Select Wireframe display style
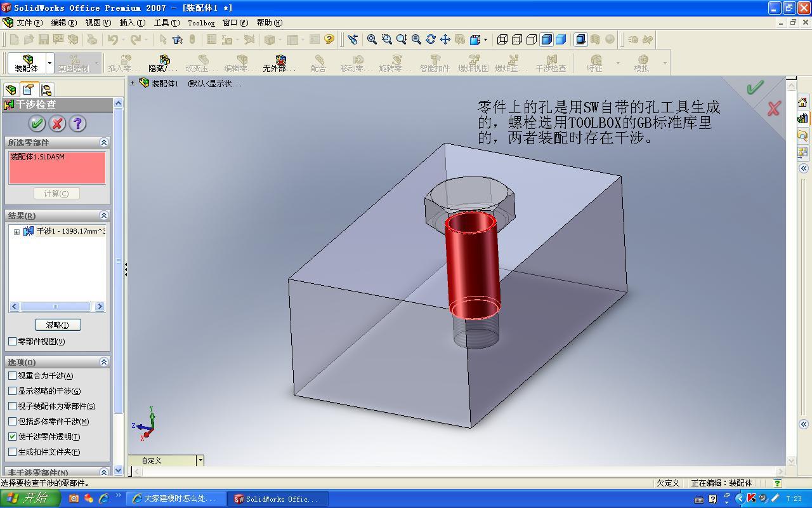 502,39
